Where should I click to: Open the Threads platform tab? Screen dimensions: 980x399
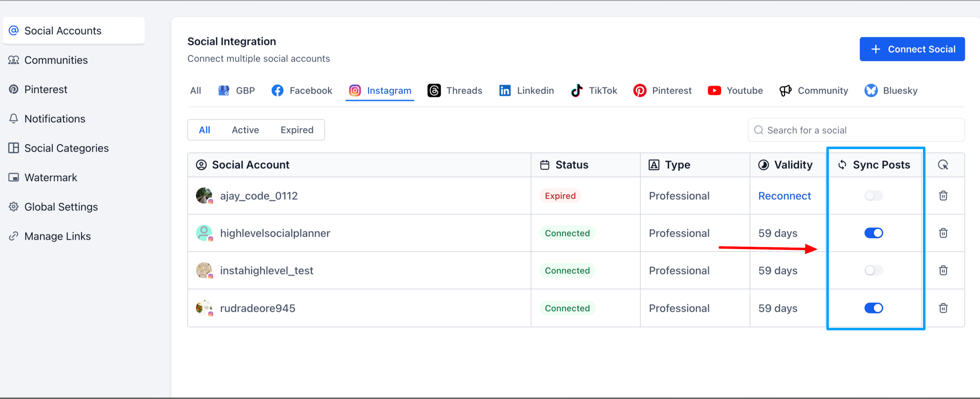coord(455,90)
